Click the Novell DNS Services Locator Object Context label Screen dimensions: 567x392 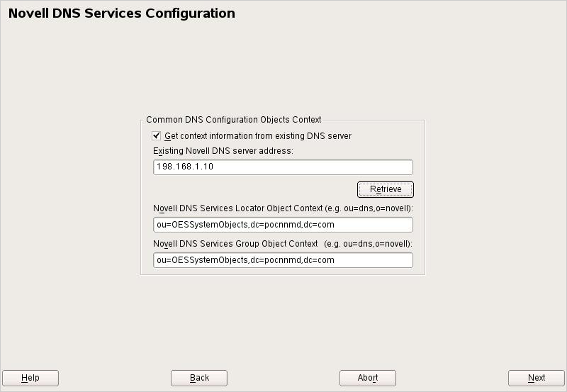point(283,208)
